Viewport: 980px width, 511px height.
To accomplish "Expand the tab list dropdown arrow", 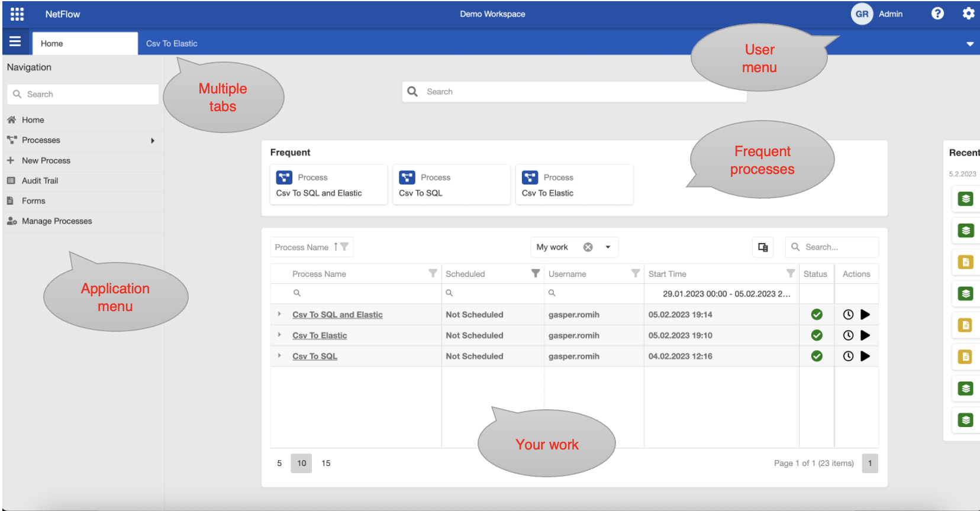I will point(969,44).
